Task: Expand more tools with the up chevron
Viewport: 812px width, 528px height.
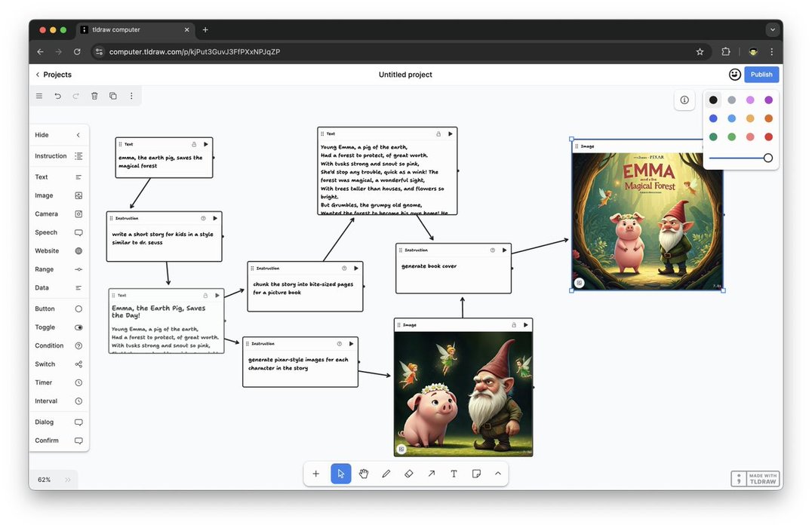Action: 498,474
